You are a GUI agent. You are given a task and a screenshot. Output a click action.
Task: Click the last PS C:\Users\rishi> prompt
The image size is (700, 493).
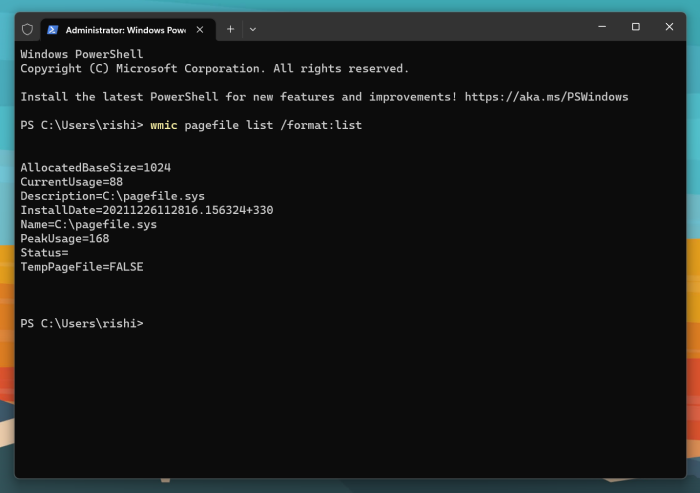point(81,323)
